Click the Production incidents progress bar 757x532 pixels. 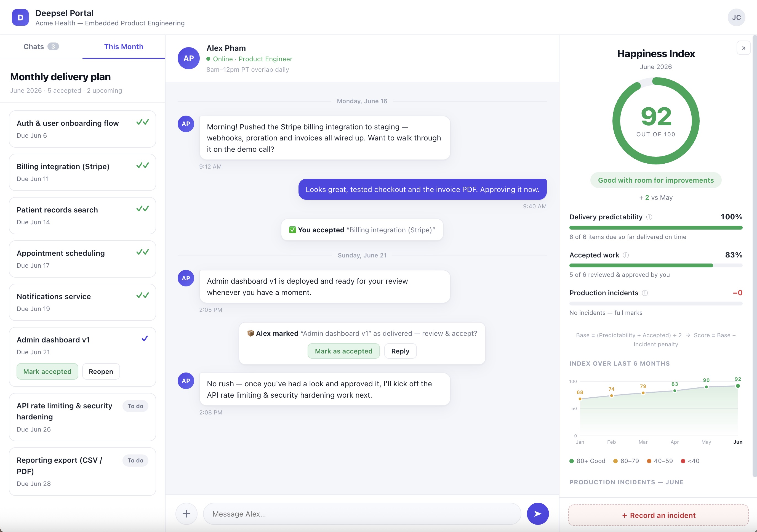coord(656,304)
